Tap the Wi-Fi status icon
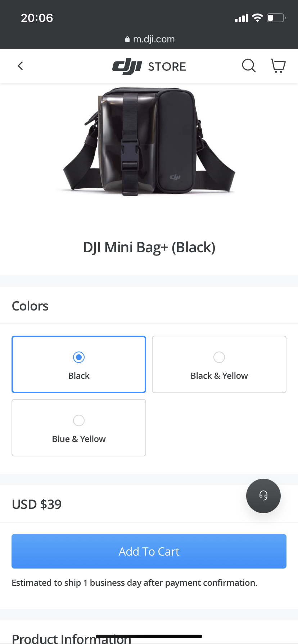 click(257, 18)
